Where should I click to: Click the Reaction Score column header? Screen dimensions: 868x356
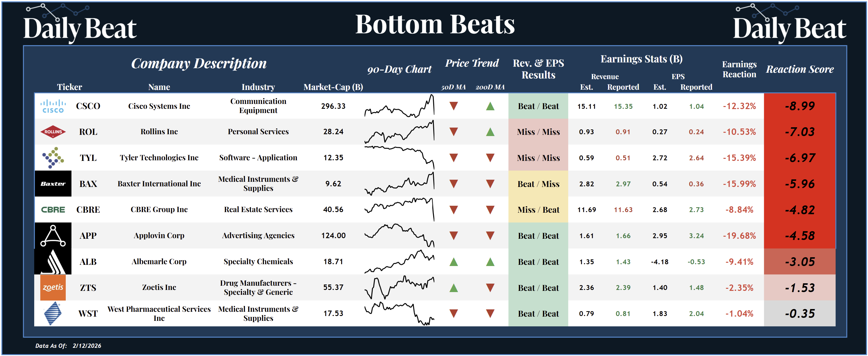point(800,69)
